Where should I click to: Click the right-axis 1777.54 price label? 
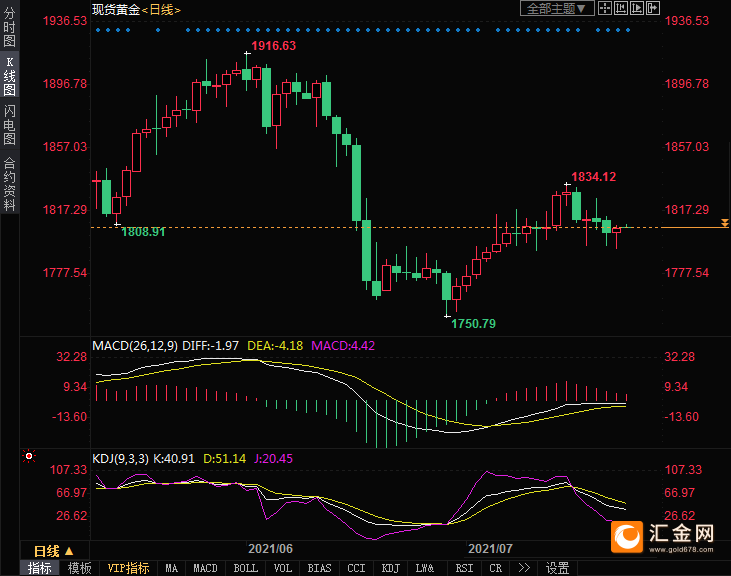(x=687, y=273)
